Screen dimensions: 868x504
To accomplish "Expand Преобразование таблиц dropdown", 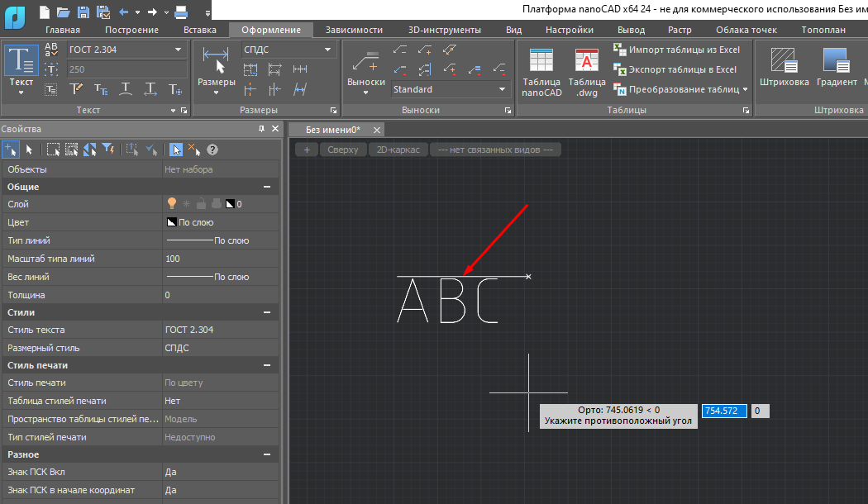I will pyautogui.click(x=745, y=89).
